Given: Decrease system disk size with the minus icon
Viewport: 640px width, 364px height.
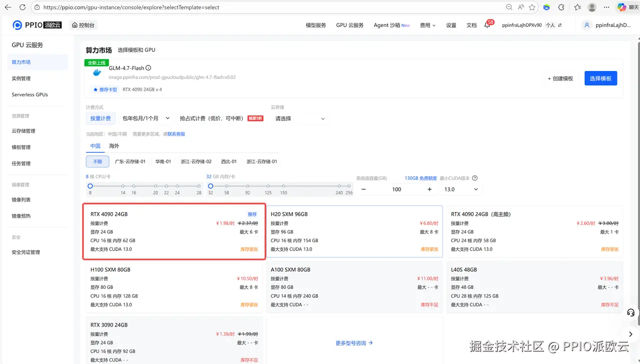Looking at the screenshot, I should tap(363, 189).
